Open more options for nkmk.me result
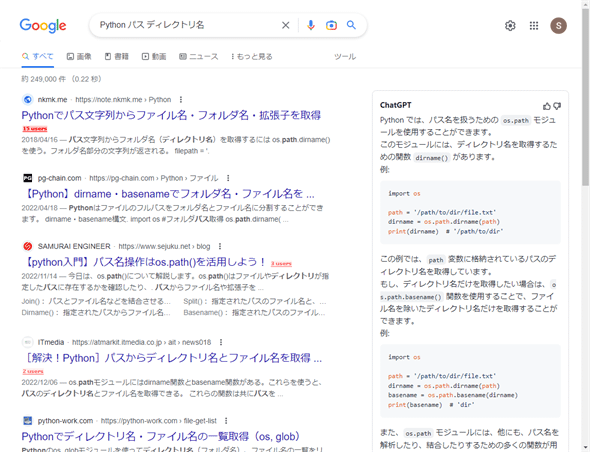 point(181,100)
